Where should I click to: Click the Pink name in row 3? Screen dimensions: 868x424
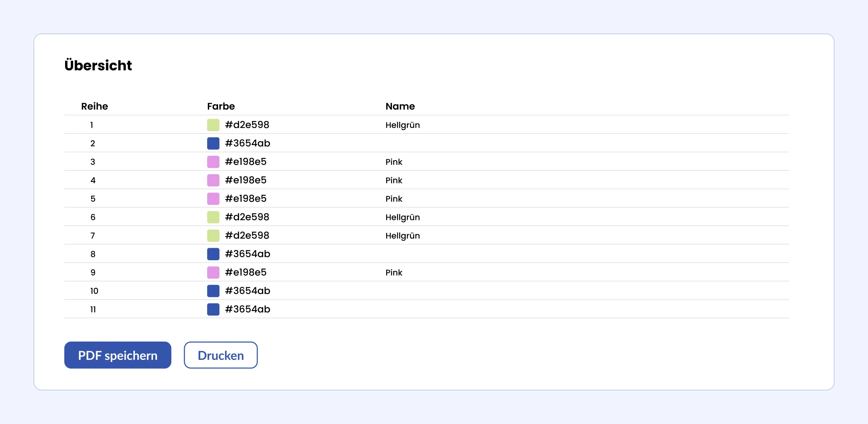[x=394, y=162]
